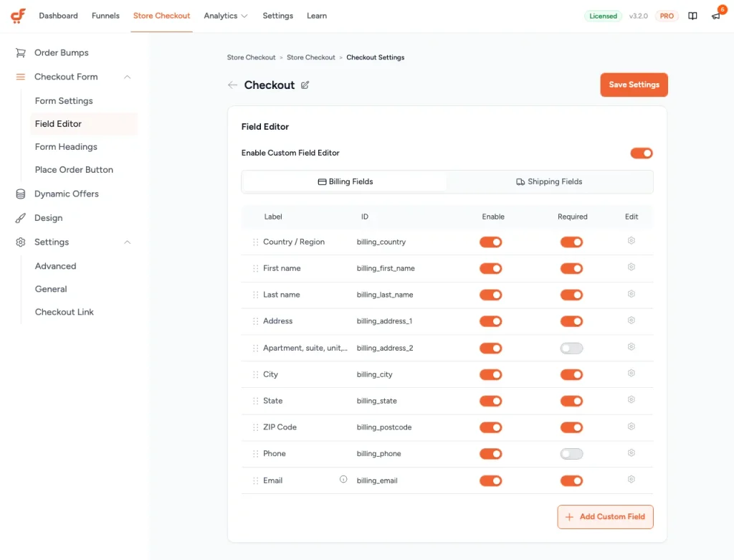Click first Store Checkout breadcrumb
The image size is (734, 560).
(251, 57)
